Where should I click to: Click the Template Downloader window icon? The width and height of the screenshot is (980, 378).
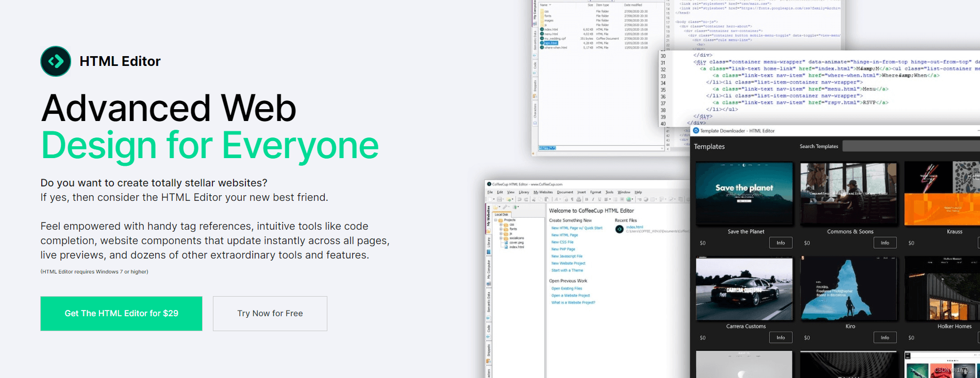point(696,131)
